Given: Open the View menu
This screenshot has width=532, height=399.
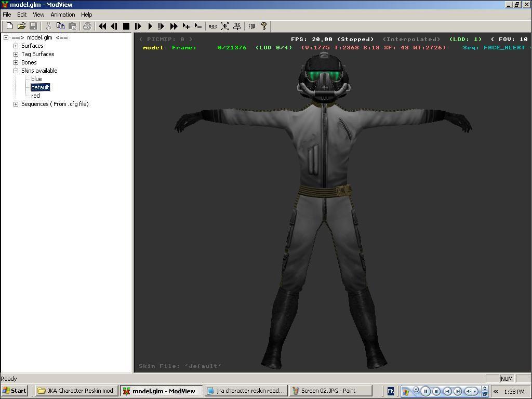Looking at the screenshot, I should (38, 15).
